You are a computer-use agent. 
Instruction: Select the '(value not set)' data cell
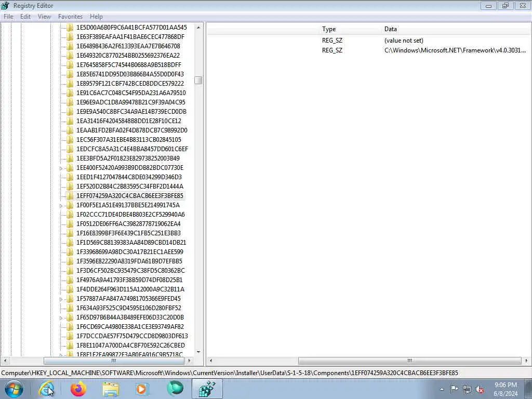point(404,41)
